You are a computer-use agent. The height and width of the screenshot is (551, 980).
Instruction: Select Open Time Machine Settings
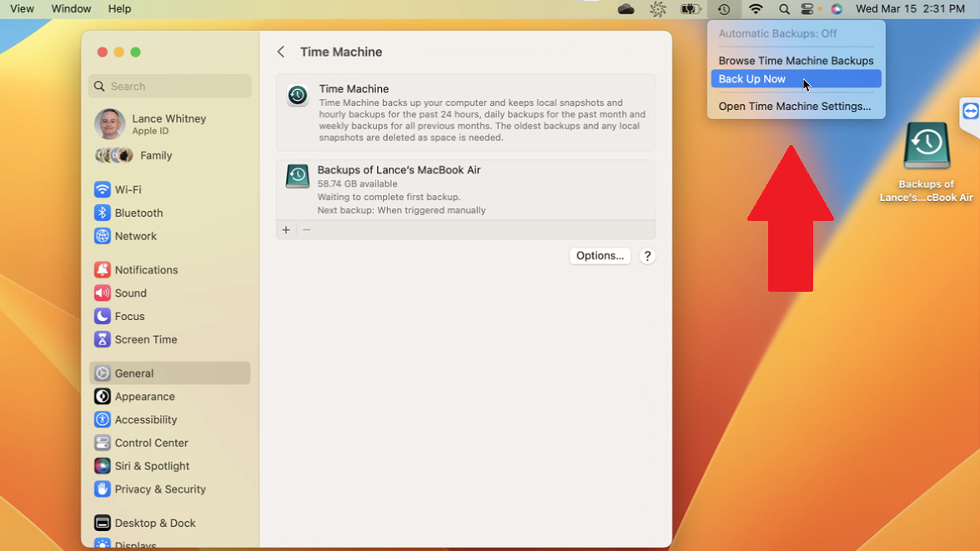click(x=794, y=107)
